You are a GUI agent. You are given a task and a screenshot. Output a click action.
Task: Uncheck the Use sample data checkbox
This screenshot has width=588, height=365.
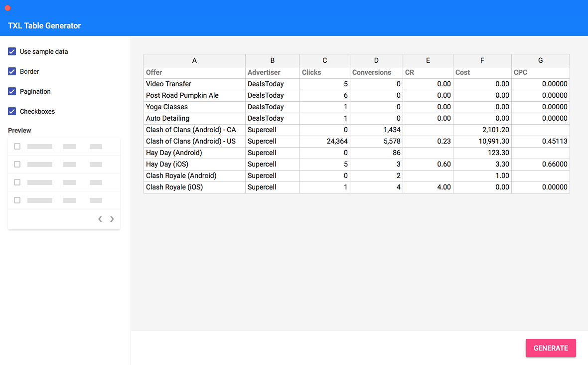[x=12, y=51]
